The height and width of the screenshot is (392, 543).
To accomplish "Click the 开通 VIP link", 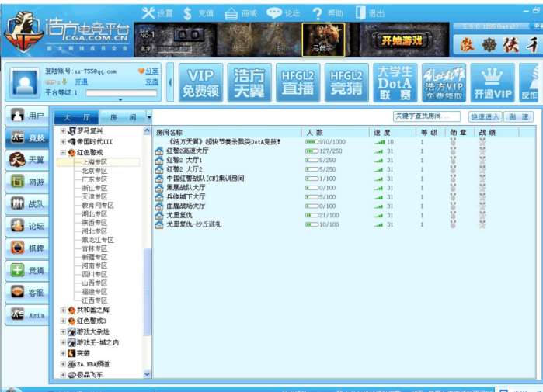I will [82, 82].
